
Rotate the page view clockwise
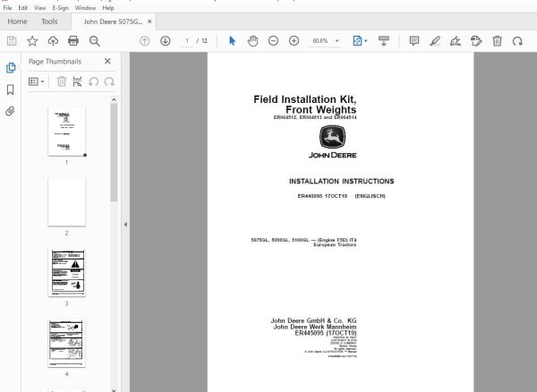517,41
